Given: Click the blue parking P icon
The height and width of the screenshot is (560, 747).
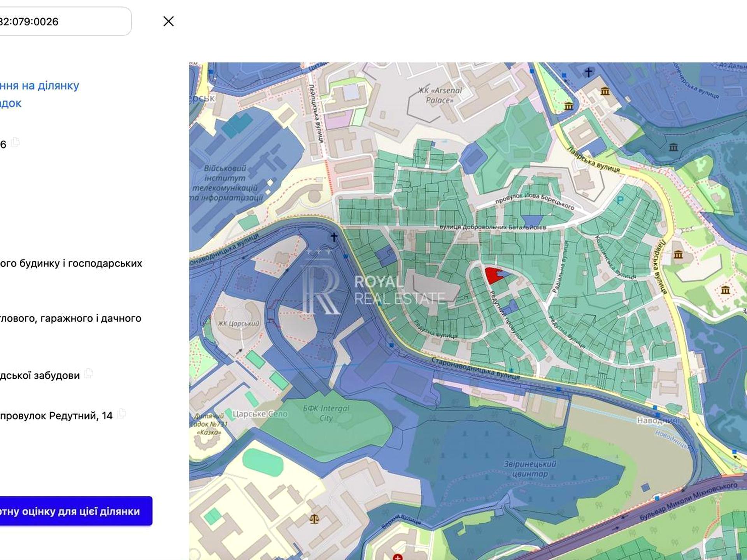Looking at the screenshot, I should click(620, 201).
